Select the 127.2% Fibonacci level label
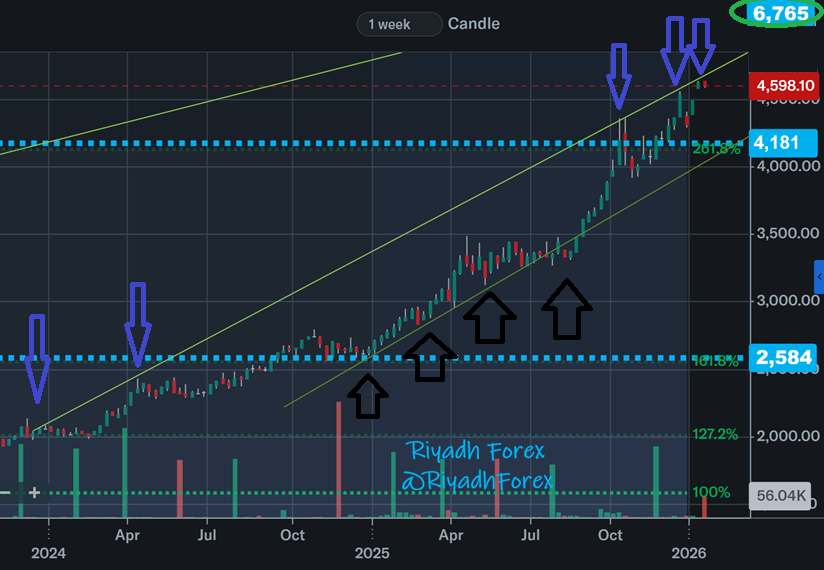824x570 pixels. point(715,434)
